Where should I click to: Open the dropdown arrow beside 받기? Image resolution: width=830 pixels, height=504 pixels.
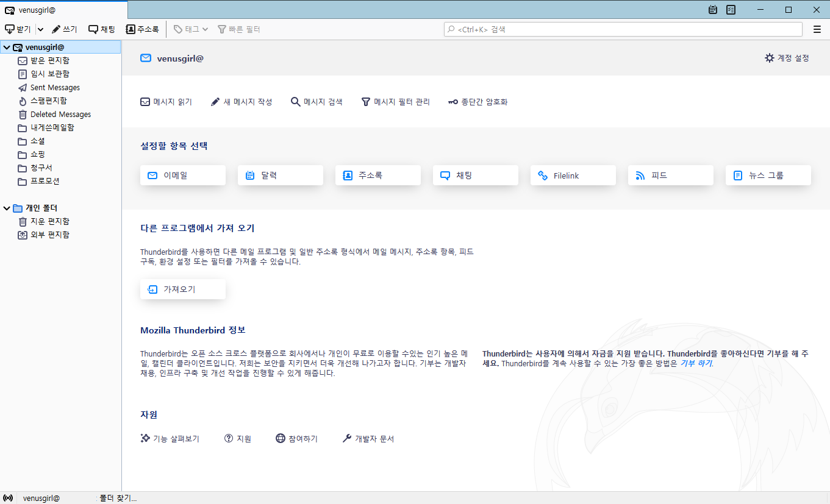point(40,29)
